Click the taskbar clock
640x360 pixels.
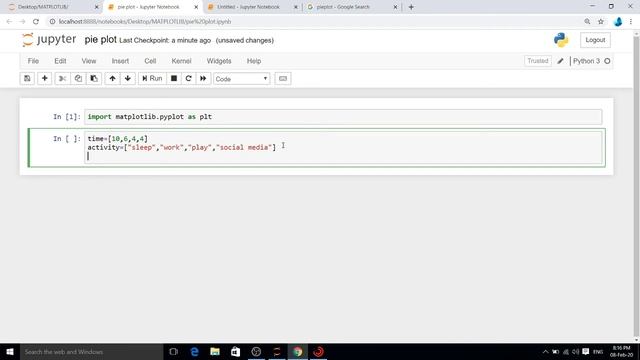622,351
